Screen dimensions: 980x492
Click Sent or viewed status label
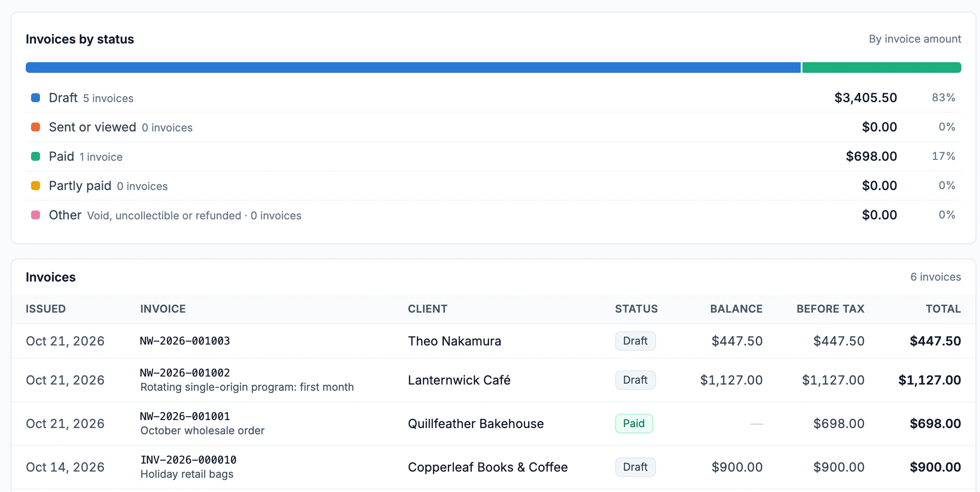[92, 127]
